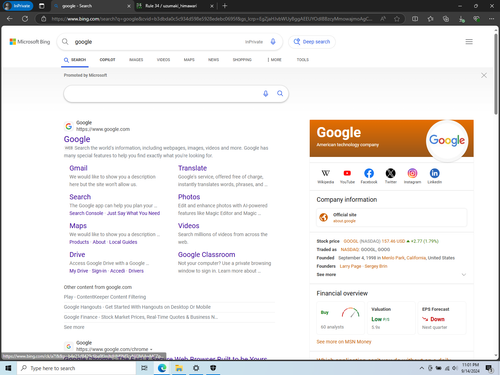
Task: Dismiss the Promoted by Microsoft banner
Action: tap(484, 75)
